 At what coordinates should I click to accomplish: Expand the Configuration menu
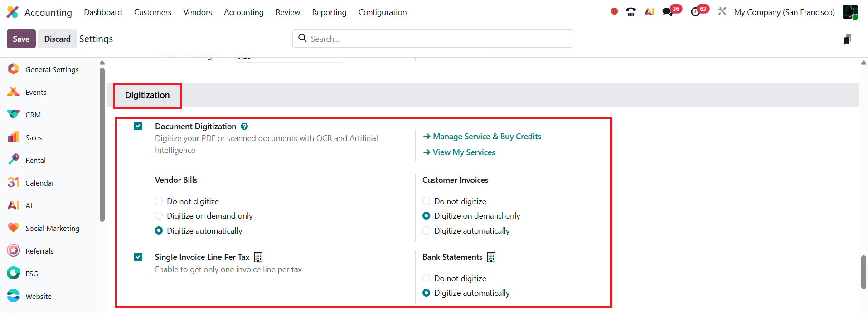[382, 12]
